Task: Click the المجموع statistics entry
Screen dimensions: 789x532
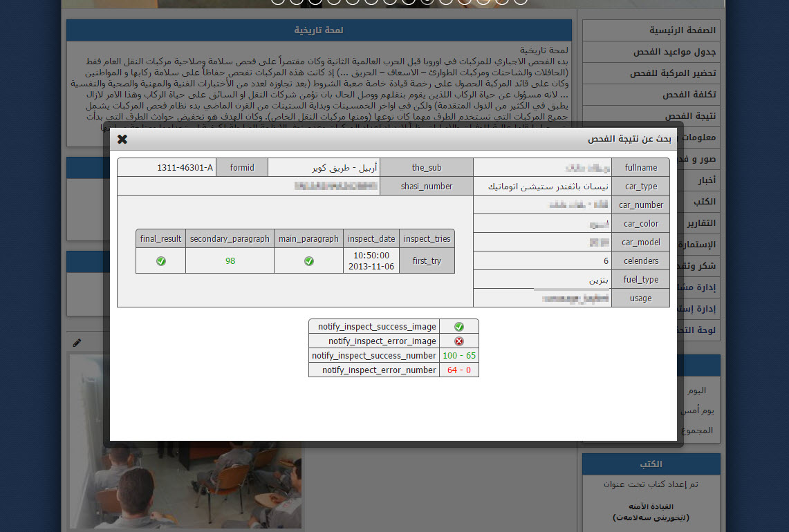Action: (697, 430)
